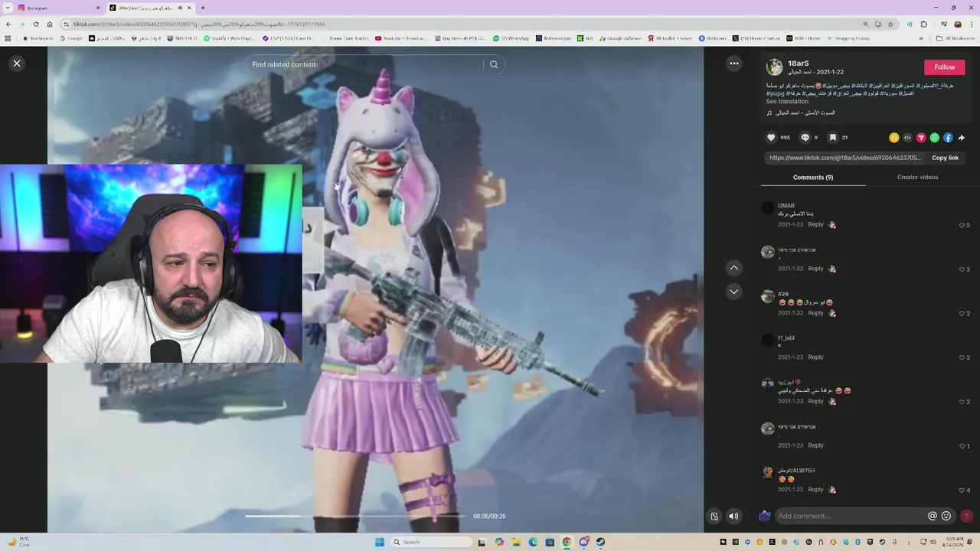Open OMAR's commenter name

[x=786, y=206]
